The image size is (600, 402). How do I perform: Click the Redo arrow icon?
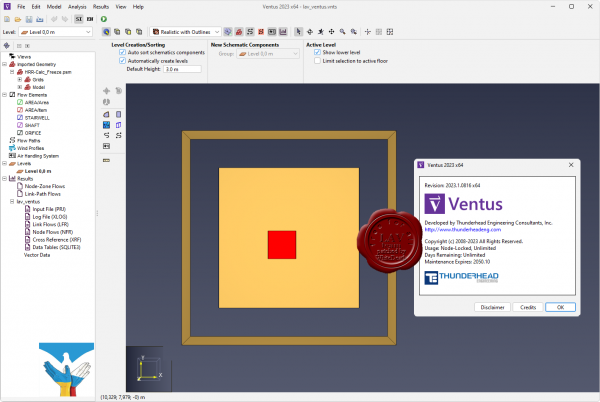[x=65, y=19]
